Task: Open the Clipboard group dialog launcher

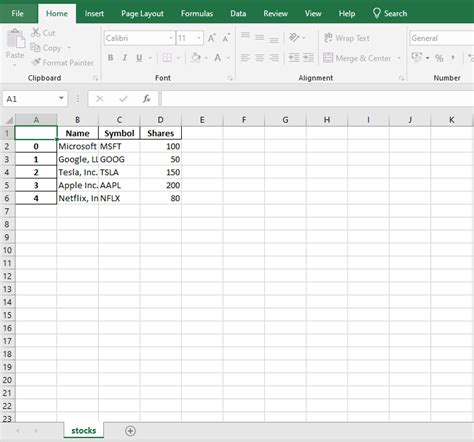Action: tap(96, 78)
